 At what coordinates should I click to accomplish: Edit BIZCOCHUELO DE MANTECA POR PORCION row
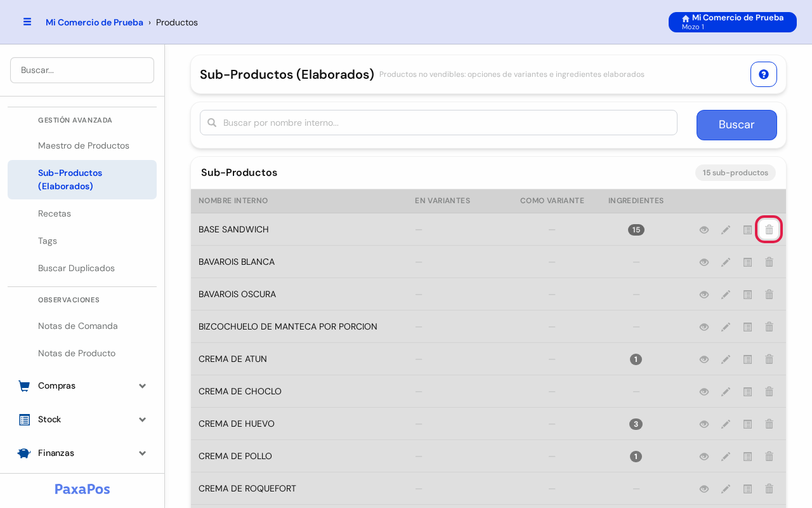726,327
